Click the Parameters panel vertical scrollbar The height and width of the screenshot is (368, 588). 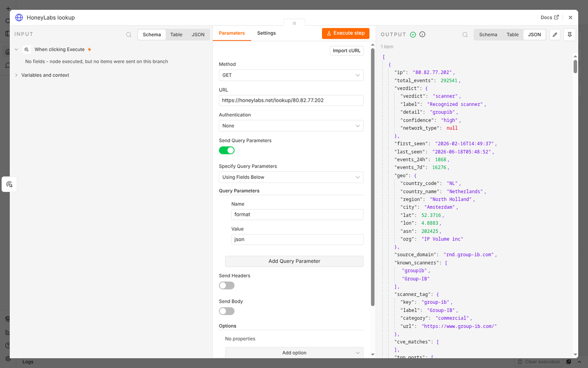click(x=372, y=177)
